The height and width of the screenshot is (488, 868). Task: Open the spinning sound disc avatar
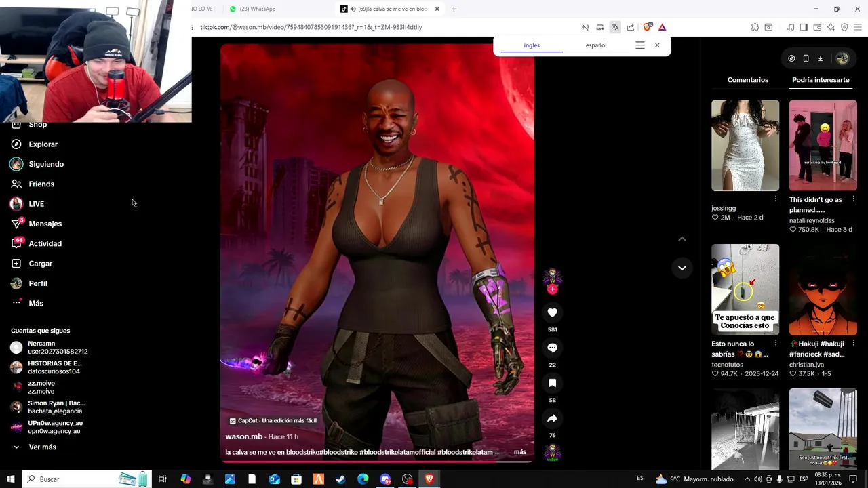click(552, 453)
